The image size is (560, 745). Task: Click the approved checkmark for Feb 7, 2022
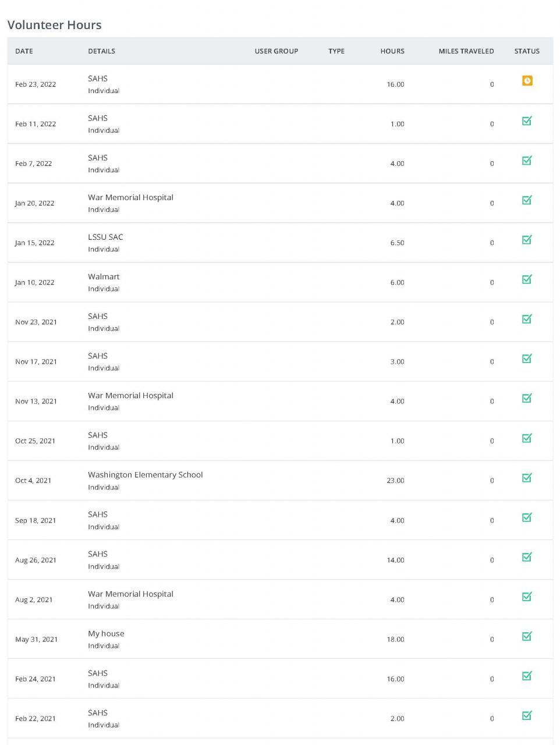click(527, 161)
